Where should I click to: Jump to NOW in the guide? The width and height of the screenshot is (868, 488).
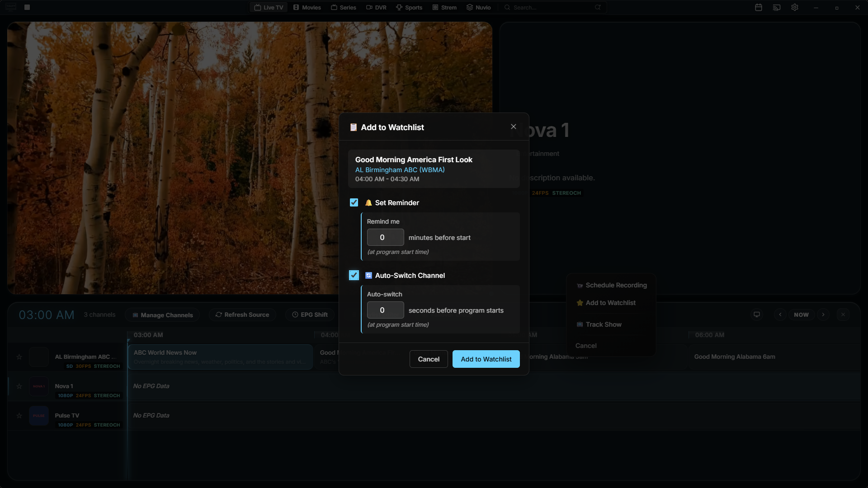pyautogui.click(x=801, y=315)
